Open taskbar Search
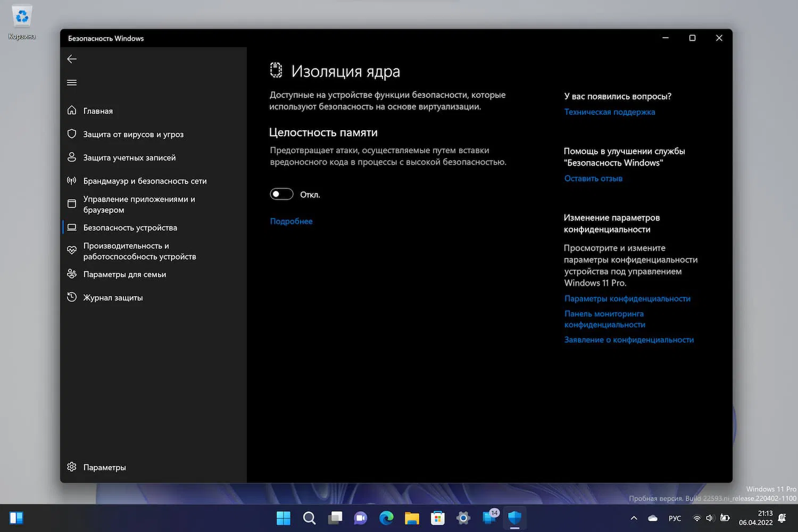This screenshot has width=798, height=532. pyautogui.click(x=309, y=518)
